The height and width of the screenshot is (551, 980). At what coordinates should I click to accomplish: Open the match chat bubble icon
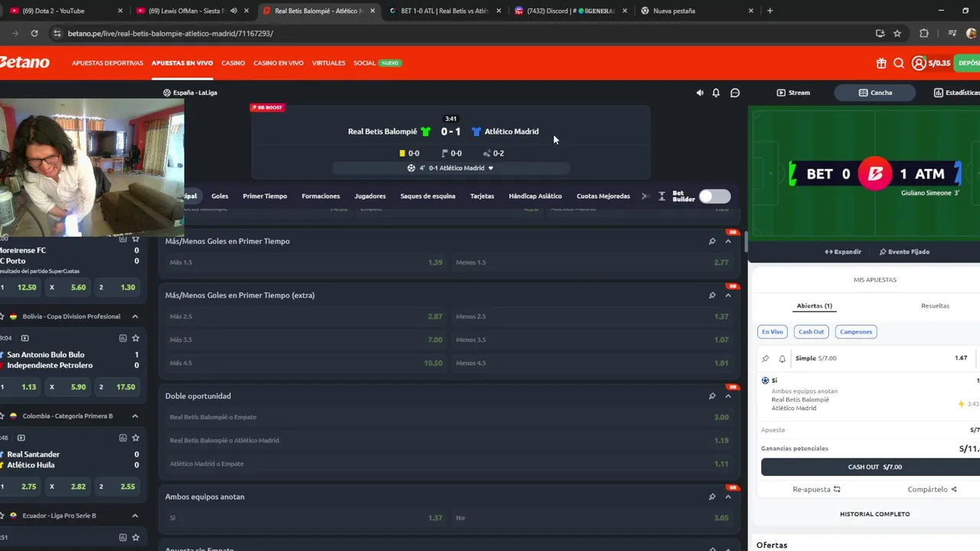(x=735, y=93)
